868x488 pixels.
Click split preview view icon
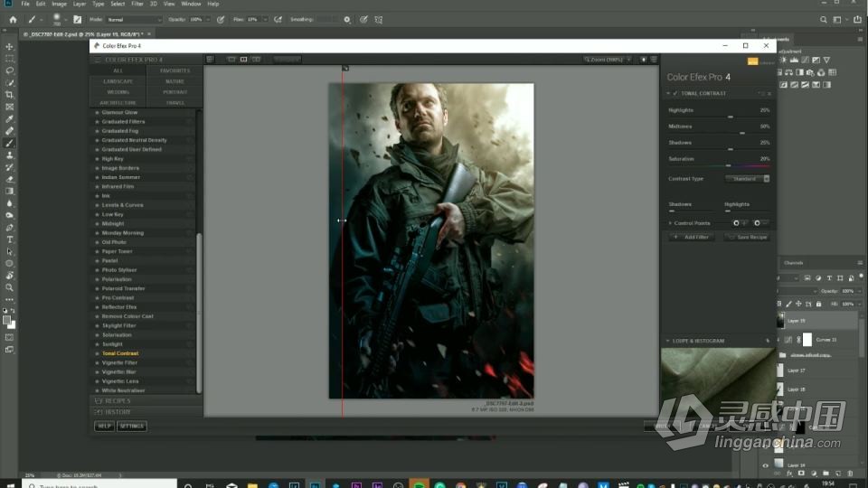[x=243, y=60]
